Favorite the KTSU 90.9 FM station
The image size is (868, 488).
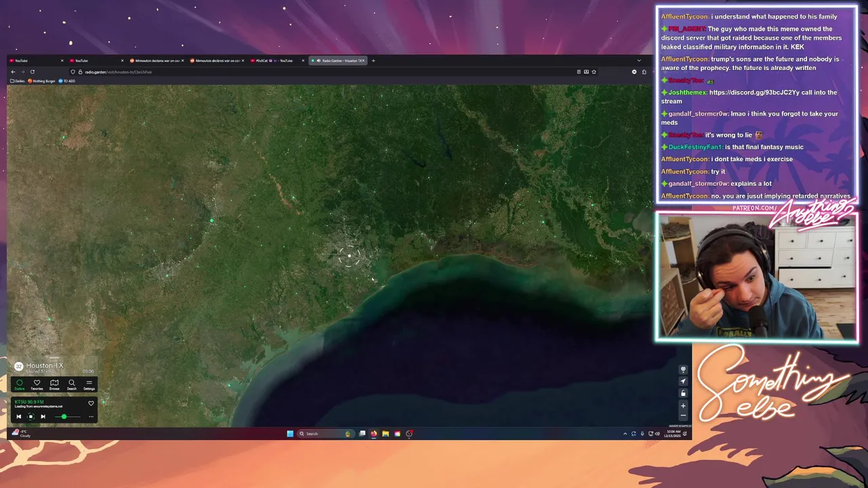click(x=91, y=403)
